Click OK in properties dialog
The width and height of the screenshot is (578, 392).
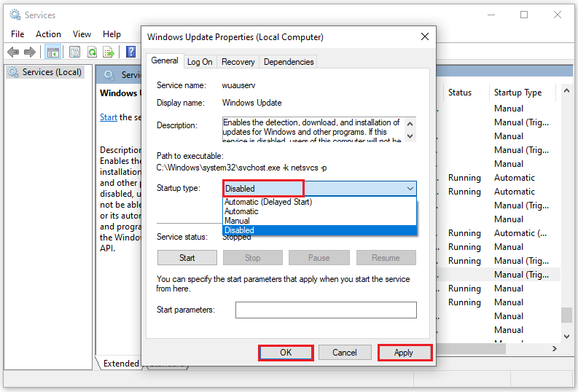tap(286, 353)
